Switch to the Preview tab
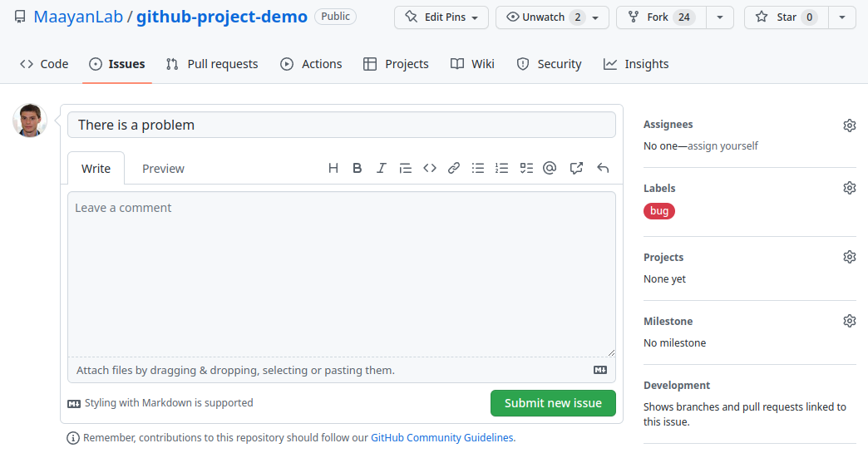 tap(163, 169)
